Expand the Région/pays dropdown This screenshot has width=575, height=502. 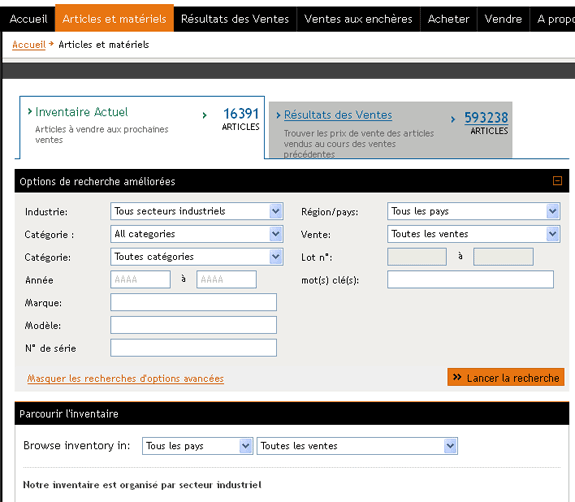pyautogui.click(x=473, y=211)
